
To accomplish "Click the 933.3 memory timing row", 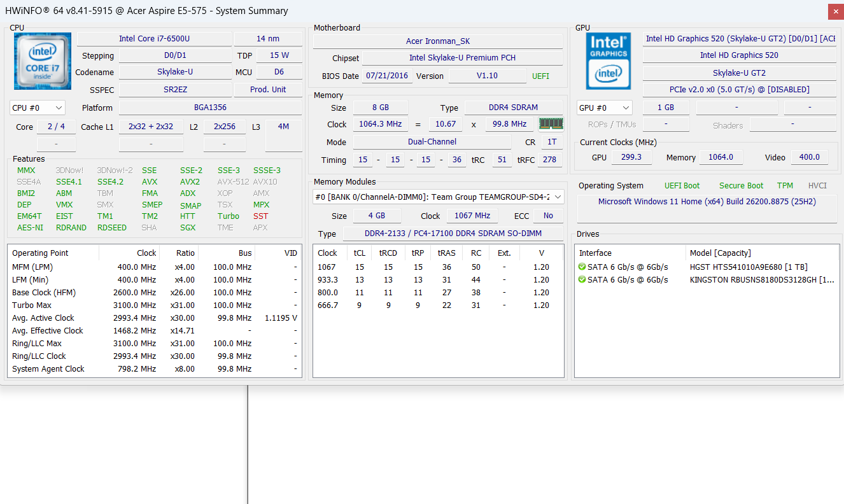I will [x=438, y=279].
